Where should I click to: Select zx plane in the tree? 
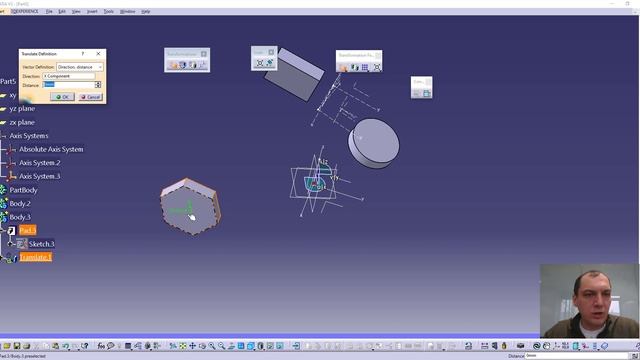pyautogui.click(x=22, y=122)
